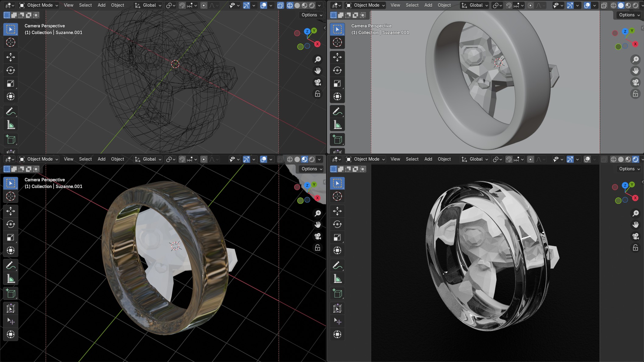
Task: Open View menu in bottom-left viewport
Action: (x=69, y=159)
